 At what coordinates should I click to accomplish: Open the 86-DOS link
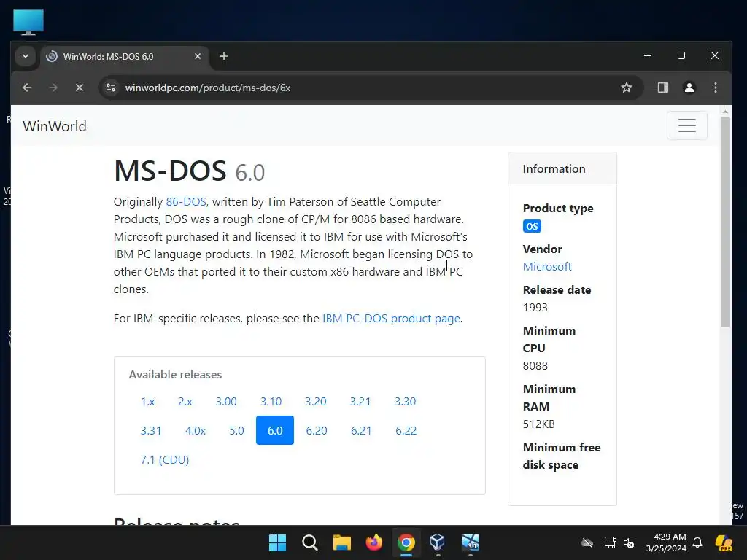186,202
